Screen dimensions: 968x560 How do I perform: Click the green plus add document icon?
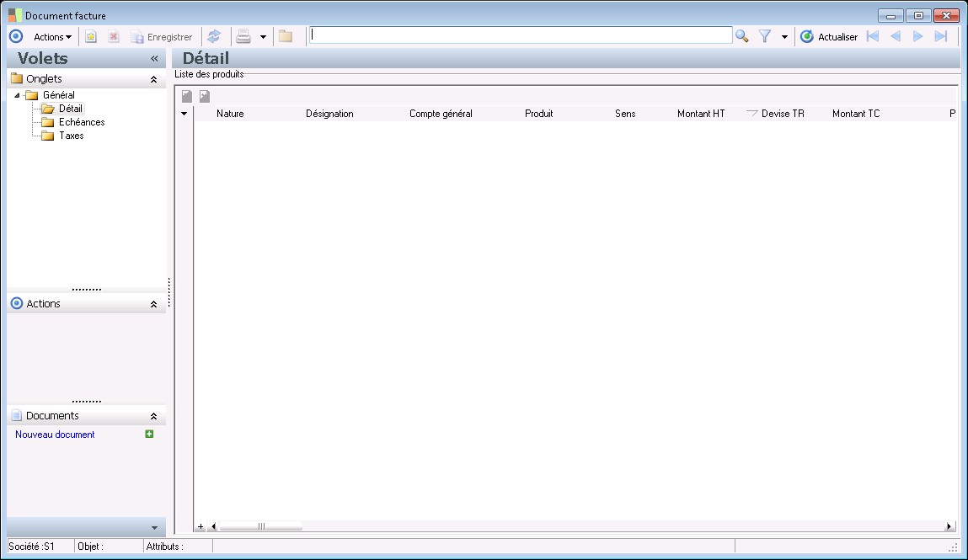(149, 435)
